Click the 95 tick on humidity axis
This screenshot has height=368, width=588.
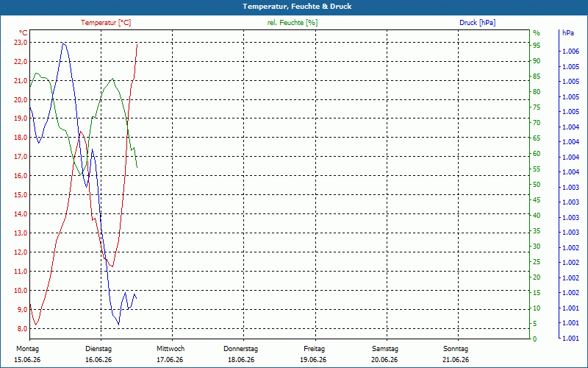click(537, 46)
